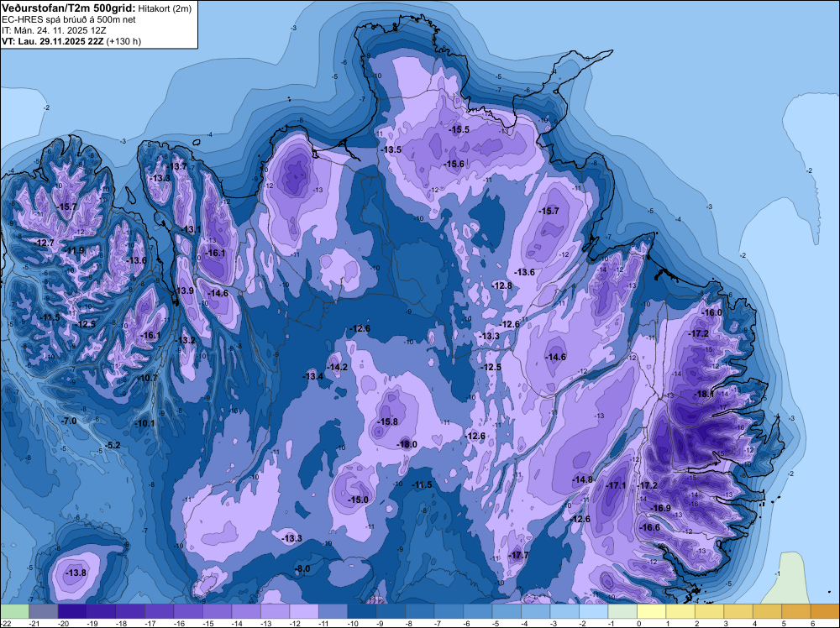Click the -14.8 temperature value
This screenshot has height=628, width=840.
click(x=582, y=480)
